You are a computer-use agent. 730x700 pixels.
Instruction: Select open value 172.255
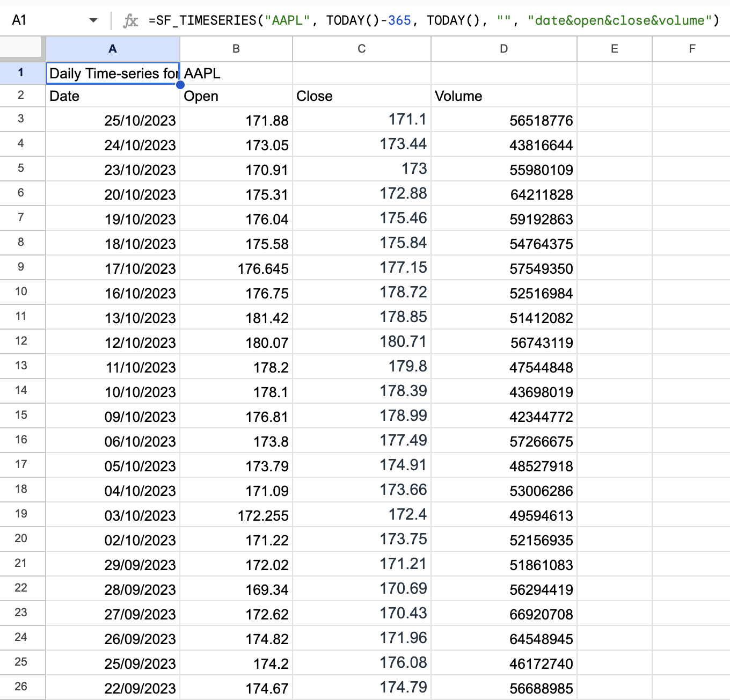(236, 514)
